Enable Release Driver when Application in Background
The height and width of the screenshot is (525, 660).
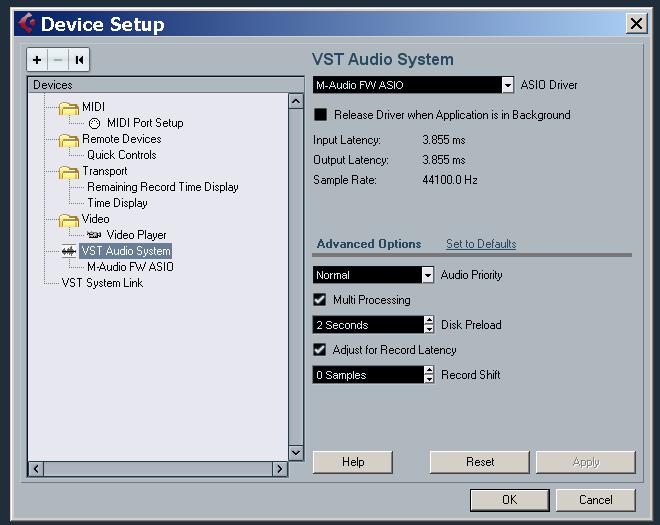321,115
